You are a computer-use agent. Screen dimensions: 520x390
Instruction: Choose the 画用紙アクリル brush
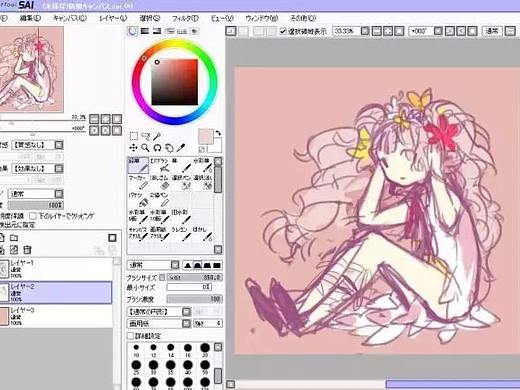click(x=159, y=234)
